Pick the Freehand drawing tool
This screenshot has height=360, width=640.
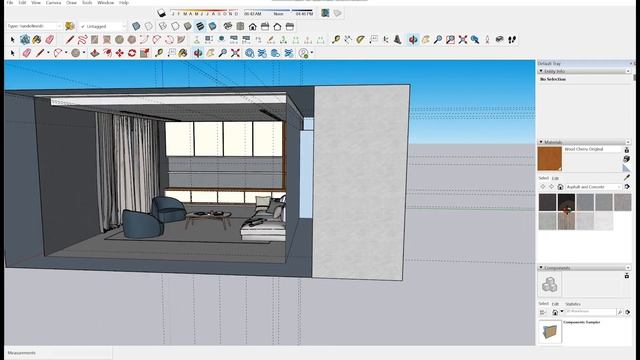82,40
